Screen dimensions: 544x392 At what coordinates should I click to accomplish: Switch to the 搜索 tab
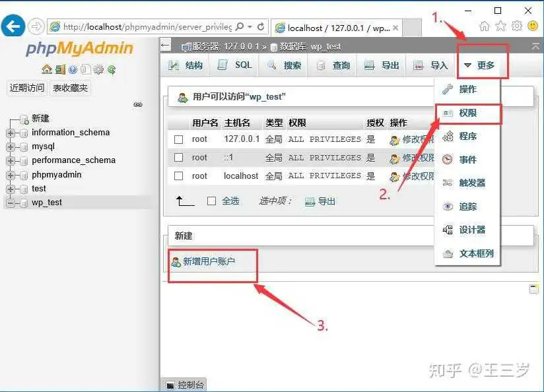click(x=284, y=65)
